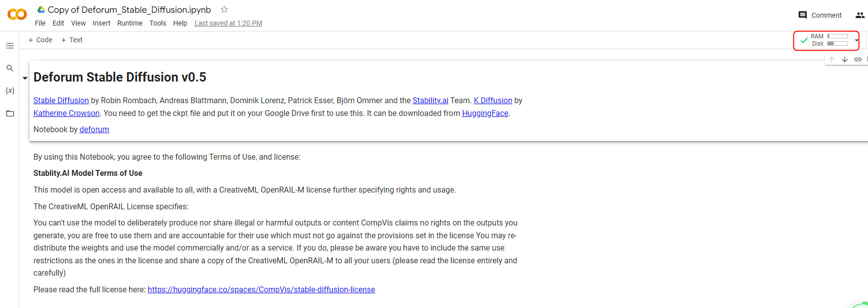Open the K Diffusion link
868x308 pixels.
click(x=493, y=100)
